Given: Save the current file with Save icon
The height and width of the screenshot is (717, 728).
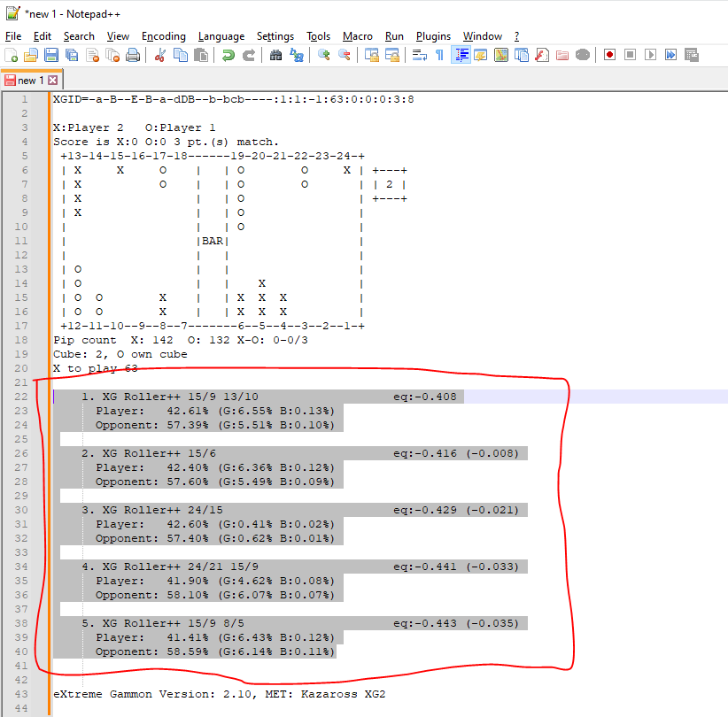Looking at the screenshot, I should pyautogui.click(x=51, y=55).
